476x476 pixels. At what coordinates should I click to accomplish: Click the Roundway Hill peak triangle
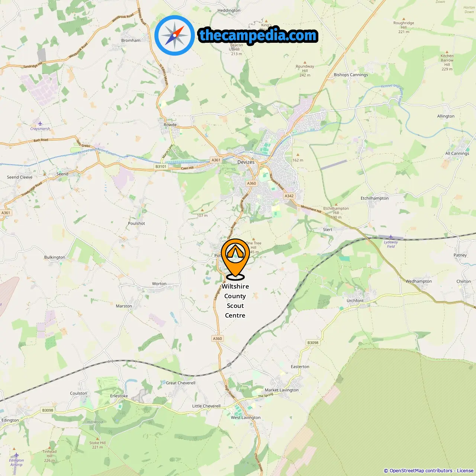(305, 62)
